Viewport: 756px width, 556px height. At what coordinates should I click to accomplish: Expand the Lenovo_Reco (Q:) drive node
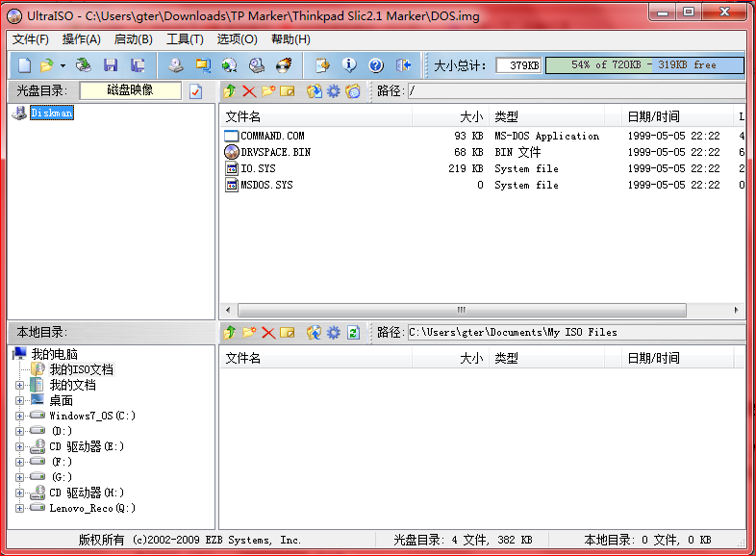pos(19,508)
